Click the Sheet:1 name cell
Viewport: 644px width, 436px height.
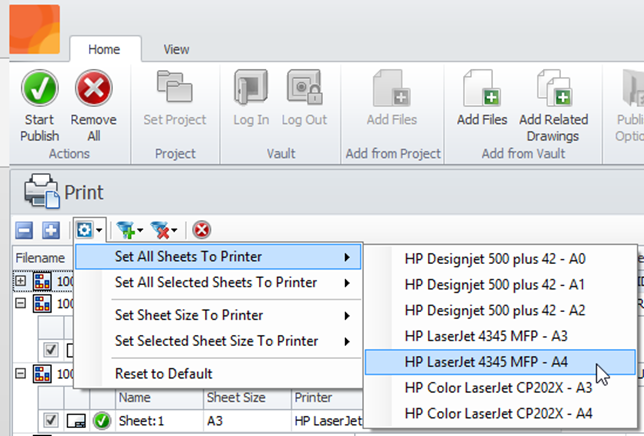(x=159, y=420)
